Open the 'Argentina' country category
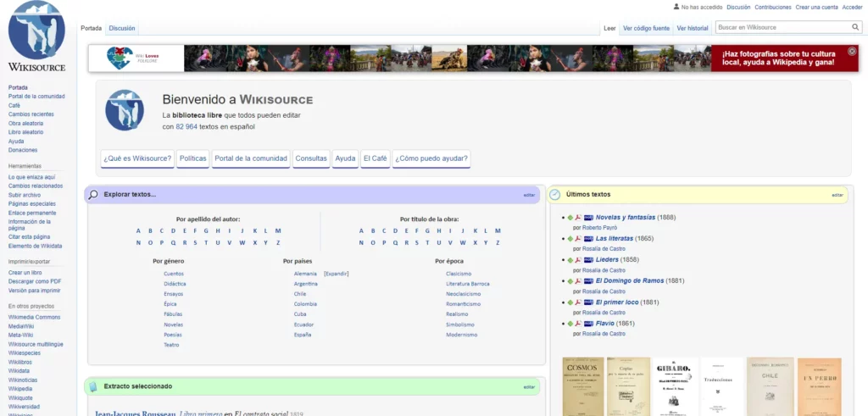This screenshot has height=416, width=868. click(305, 284)
